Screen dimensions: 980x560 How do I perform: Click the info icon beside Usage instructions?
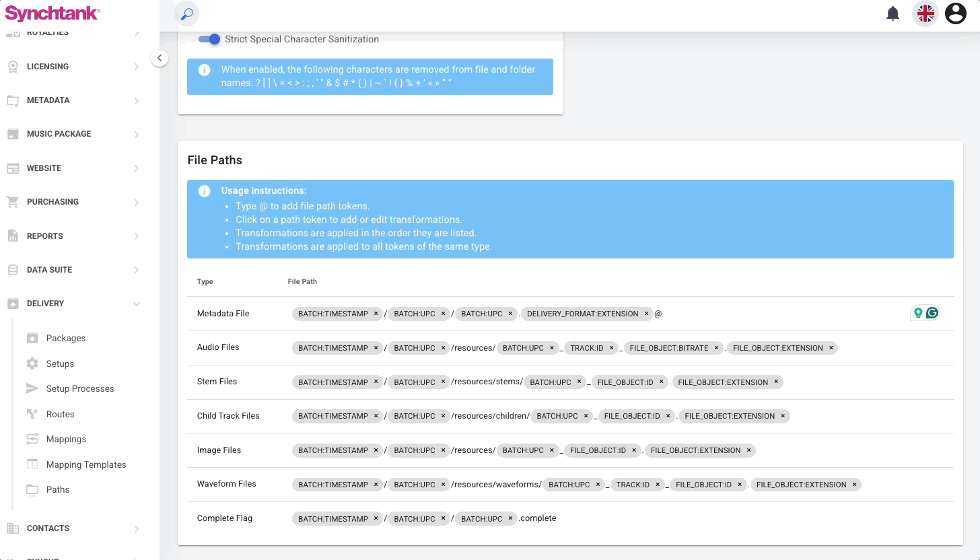click(204, 191)
